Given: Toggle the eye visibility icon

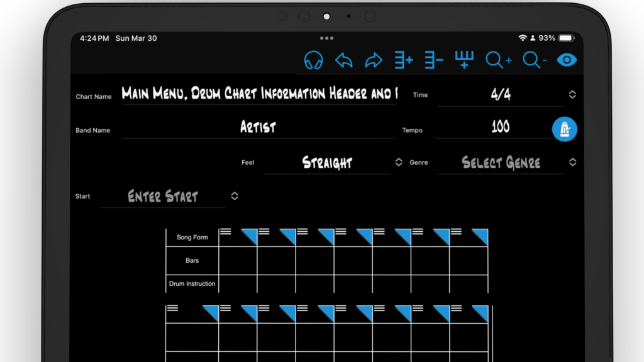Looking at the screenshot, I should click(567, 60).
